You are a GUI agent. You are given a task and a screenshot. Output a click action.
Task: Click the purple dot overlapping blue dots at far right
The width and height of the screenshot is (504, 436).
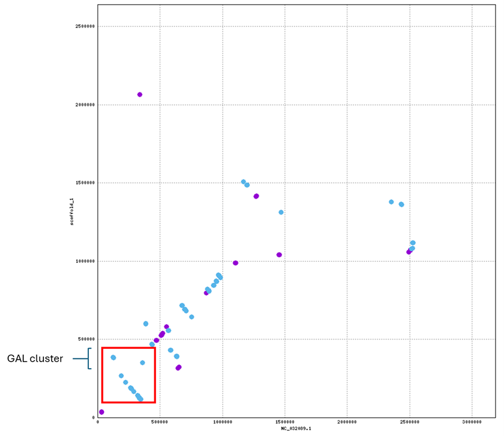pyautogui.click(x=409, y=251)
